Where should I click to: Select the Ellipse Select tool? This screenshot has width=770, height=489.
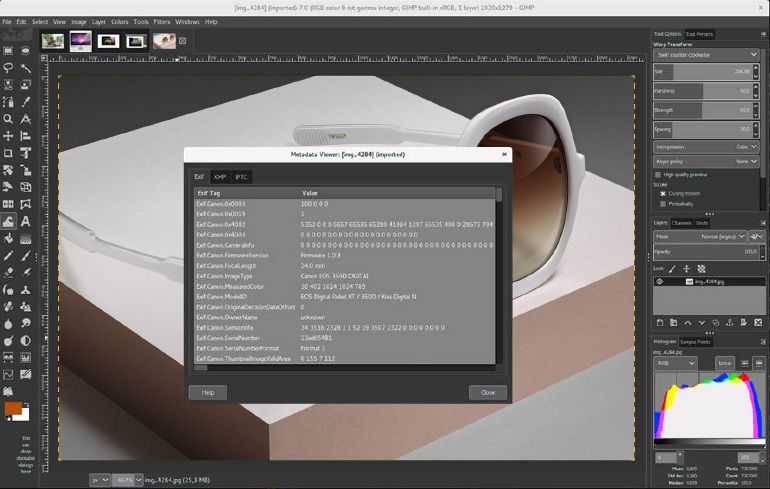(x=26, y=51)
